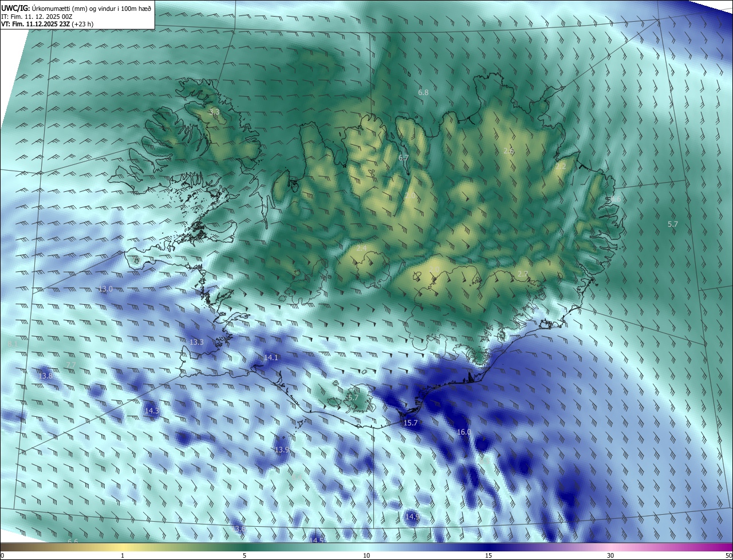This screenshot has height=560, width=733.
Task: Click the 2.6 value in northeast Iceland
Action: coord(509,151)
